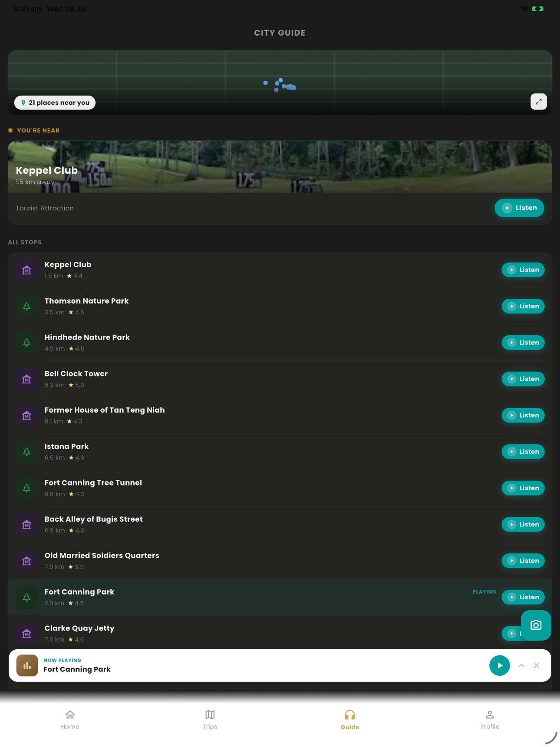Listen to Hindhede Nature Park
This screenshot has height=747, width=560.
[x=523, y=343]
